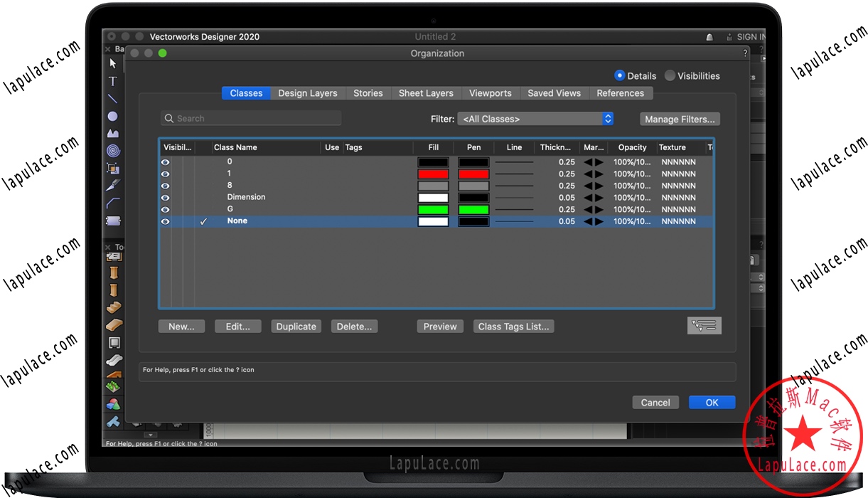This screenshot has height=498, width=868.
Task: Select the Text tool in the Basic palette
Action: pos(112,81)
